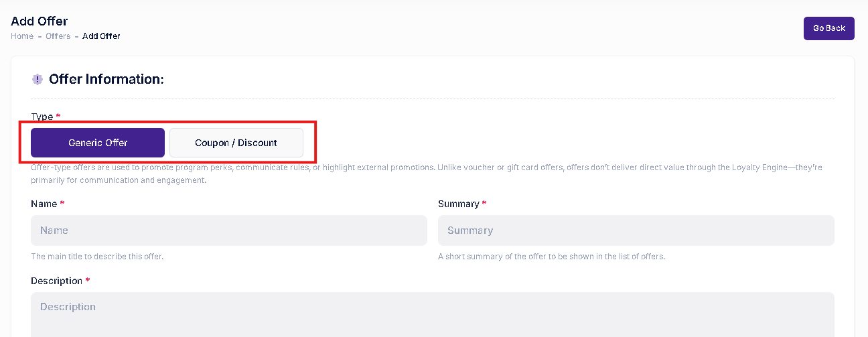Click the Offer Information section heading
The image size is (868, 337).
click(x=106, y=80)
